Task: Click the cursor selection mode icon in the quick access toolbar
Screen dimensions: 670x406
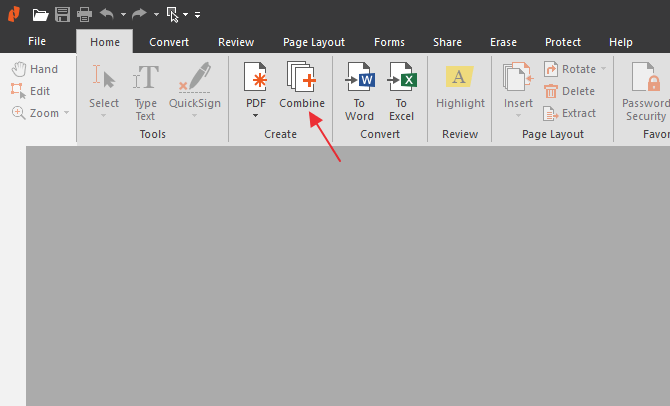Action: [173, 15]
